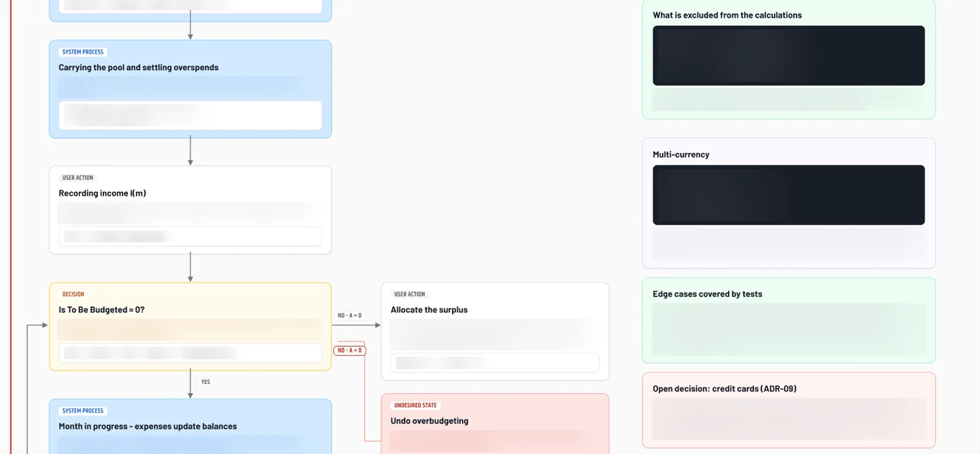Select the USER ACTION tag above "Recording income"
The height and width of the screenshot is (454, 980).
[78, 178]
